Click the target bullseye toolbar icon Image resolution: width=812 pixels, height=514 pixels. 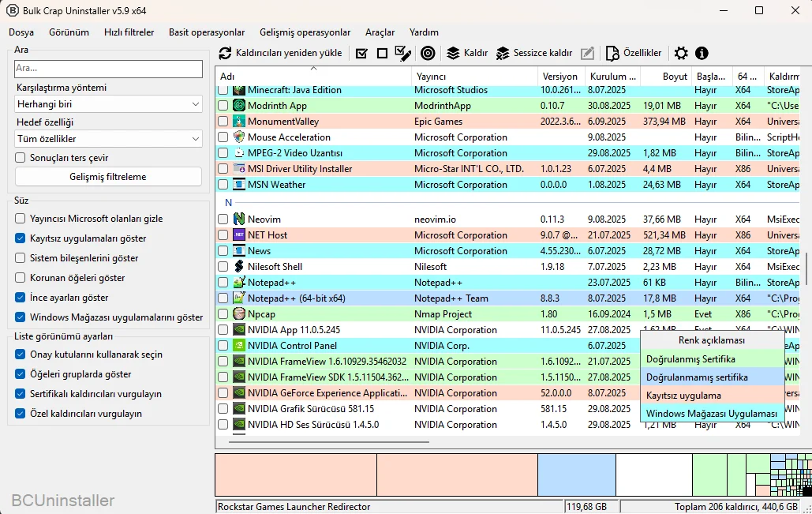pos(428,53)
